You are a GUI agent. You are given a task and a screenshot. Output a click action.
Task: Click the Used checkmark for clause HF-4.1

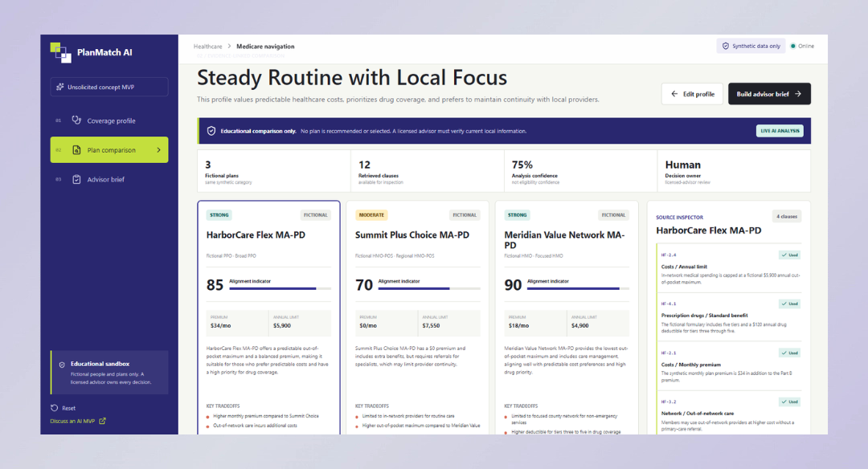[784, 304]
